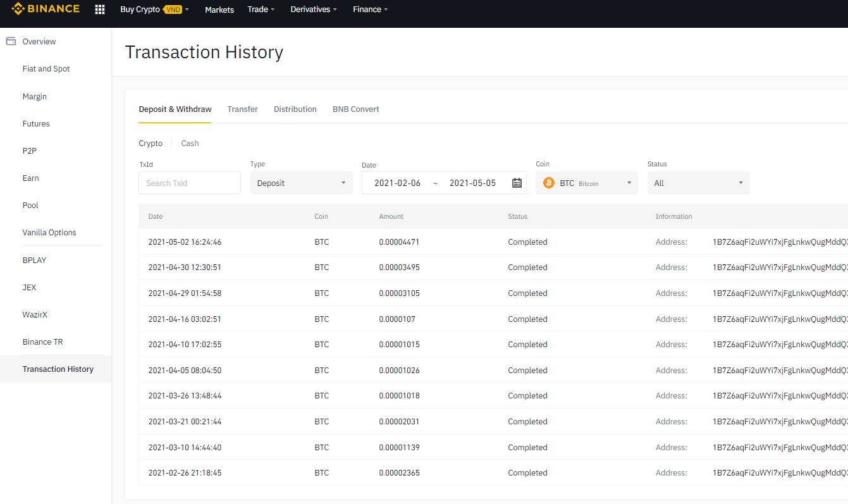Click the start date 2021-02-06 field
848x504 pixels.
397,183
